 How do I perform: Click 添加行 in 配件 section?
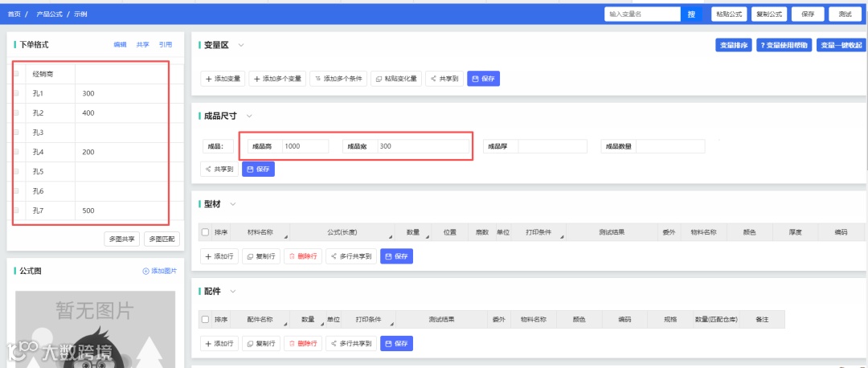point(219,343)
